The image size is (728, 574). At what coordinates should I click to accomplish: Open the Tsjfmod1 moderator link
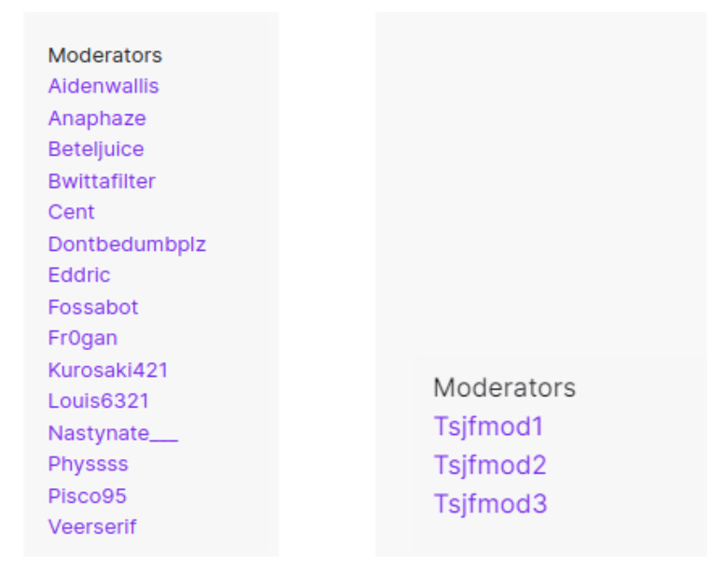(x=488, y=427)
